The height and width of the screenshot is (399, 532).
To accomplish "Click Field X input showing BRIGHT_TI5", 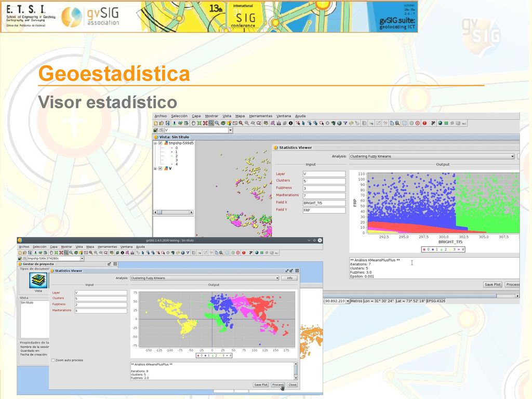I will point(324,203).
